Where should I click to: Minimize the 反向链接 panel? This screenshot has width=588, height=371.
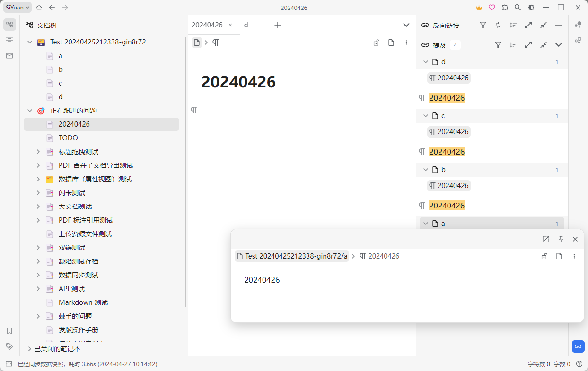point(559,25)
